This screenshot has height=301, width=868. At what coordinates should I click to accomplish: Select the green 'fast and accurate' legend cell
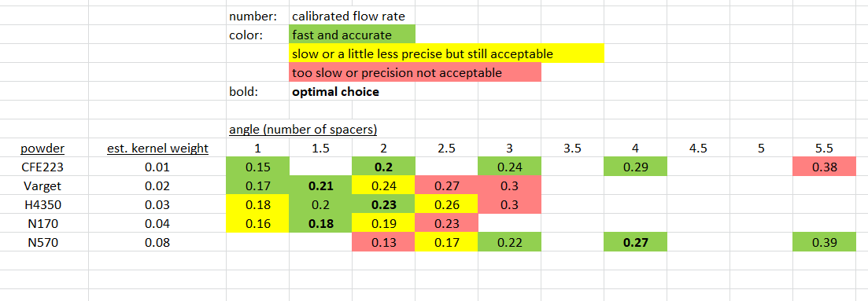pos(352,35)
